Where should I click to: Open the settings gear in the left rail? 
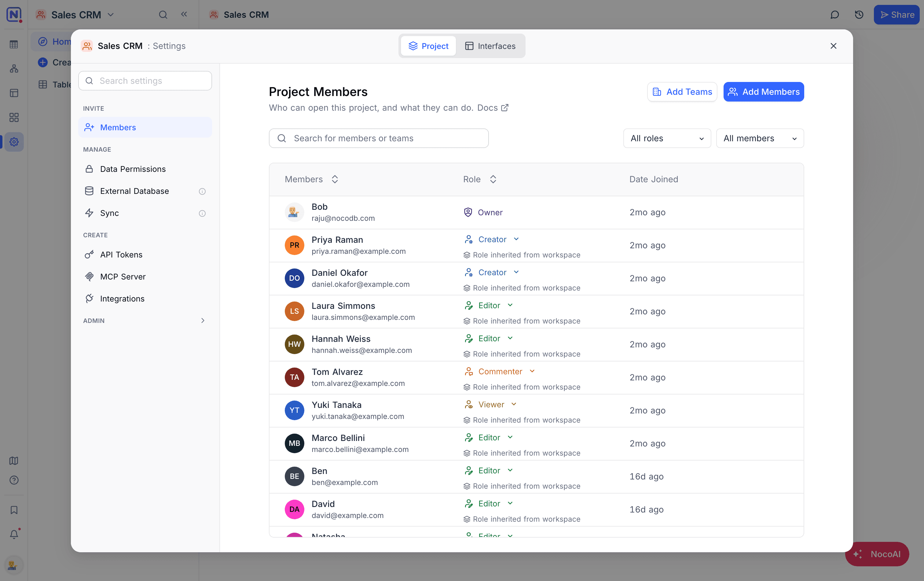(x=14, y=142)
